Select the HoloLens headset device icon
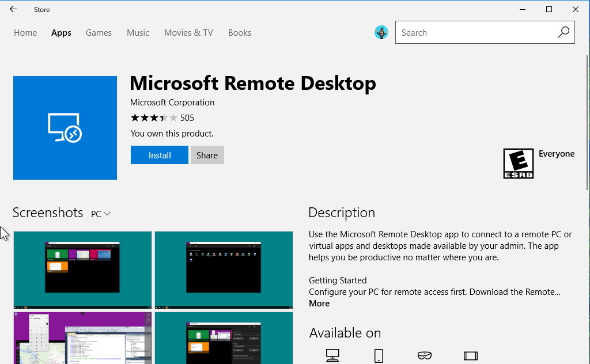590x364 pixels. coord(425,355)
